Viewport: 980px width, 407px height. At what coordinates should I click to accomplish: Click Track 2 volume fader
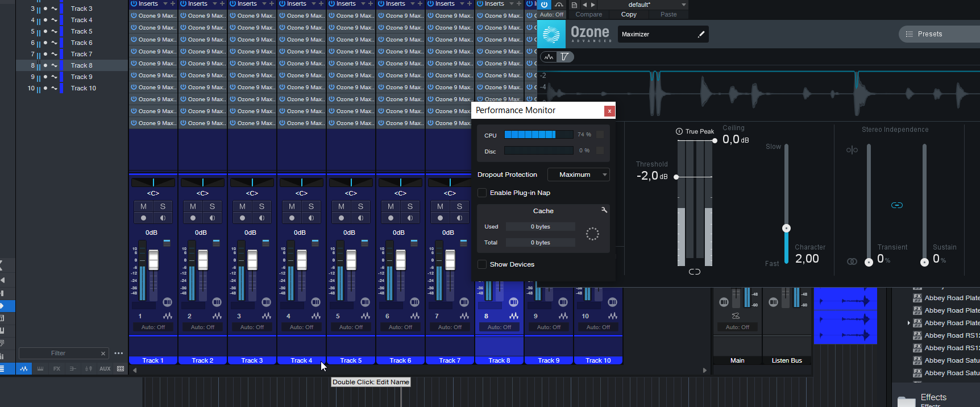coord(202,260)
